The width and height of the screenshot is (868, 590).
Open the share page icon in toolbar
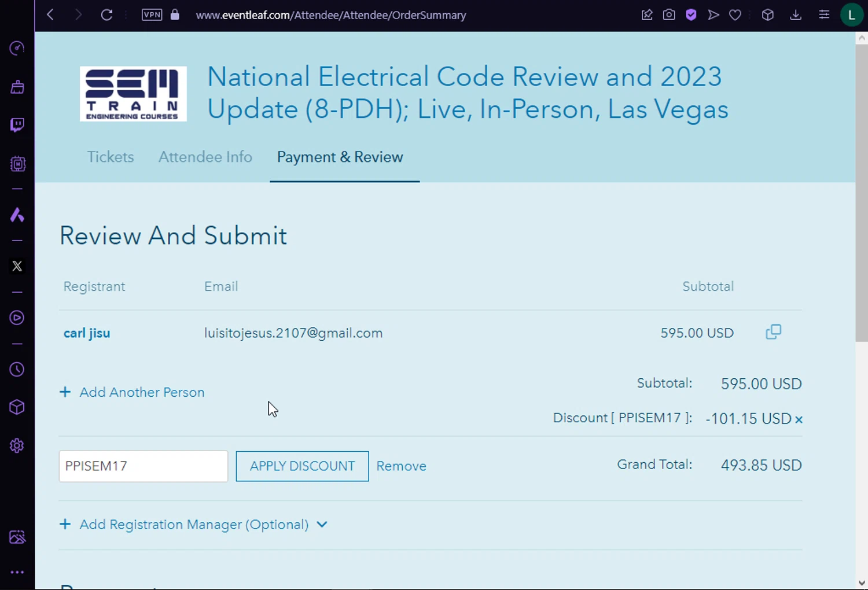tap(647, 14)
